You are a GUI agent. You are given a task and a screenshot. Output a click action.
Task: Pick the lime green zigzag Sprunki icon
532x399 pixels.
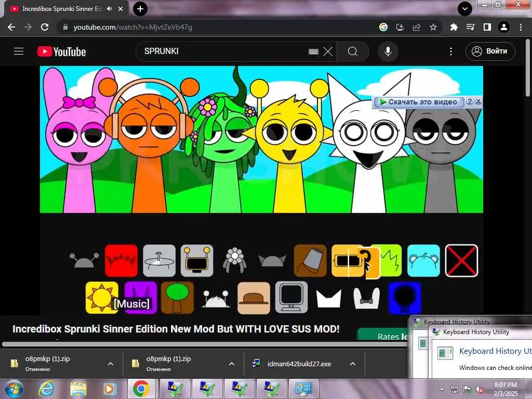pyautogui.click(x=390, y=261)
